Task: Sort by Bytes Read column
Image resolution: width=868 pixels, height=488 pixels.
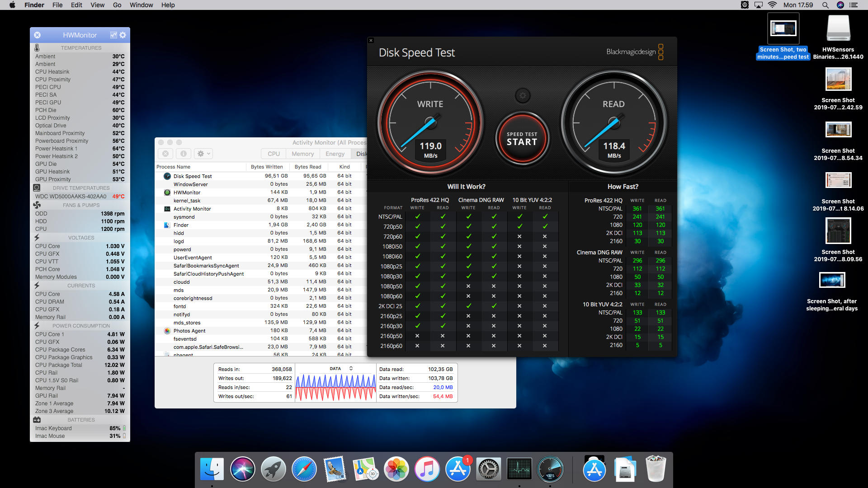Action: (x=308, y=167)
